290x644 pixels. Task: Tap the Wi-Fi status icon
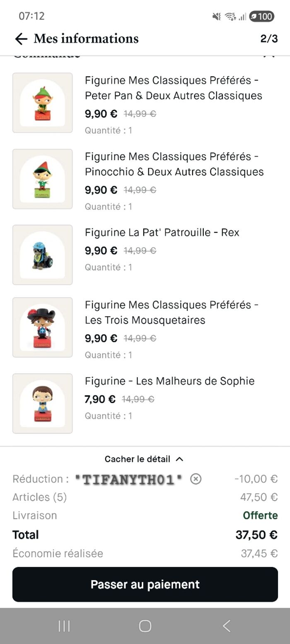coord(230,16)
